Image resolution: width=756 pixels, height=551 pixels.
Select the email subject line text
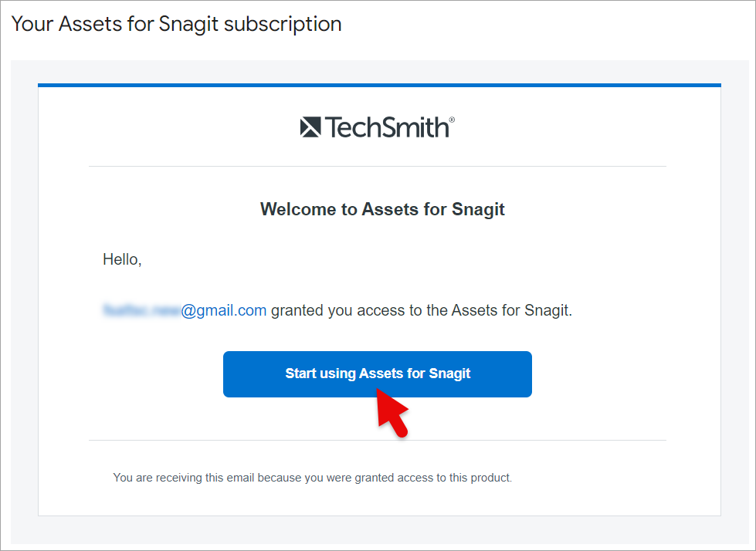pyautogui.click(x=176, y=24)
